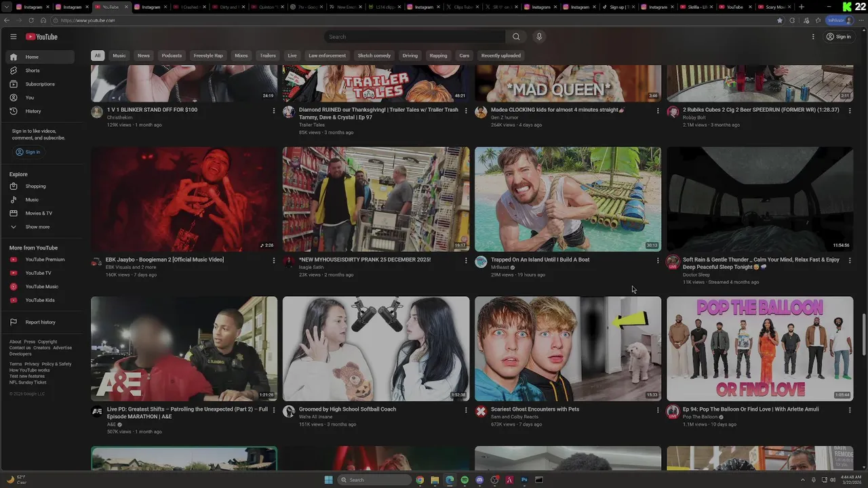Open Shopping under Explore
Image resolution: width=868 pixels, height=488 pixels.
pos(40,186)
